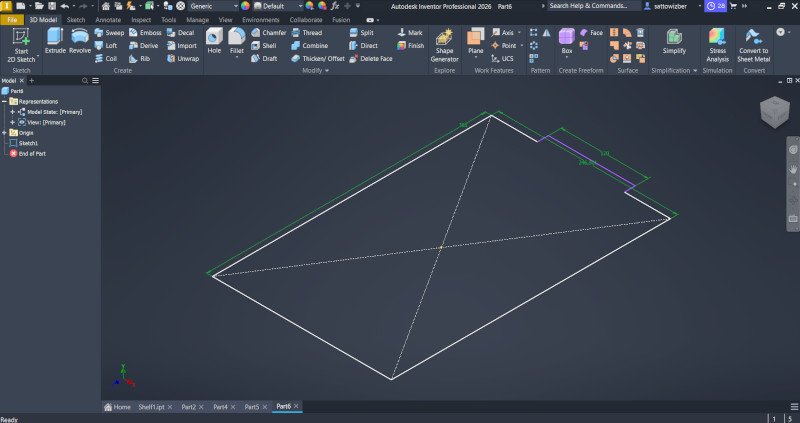Expand the Model State: [Primary] node

coord(12,112)
